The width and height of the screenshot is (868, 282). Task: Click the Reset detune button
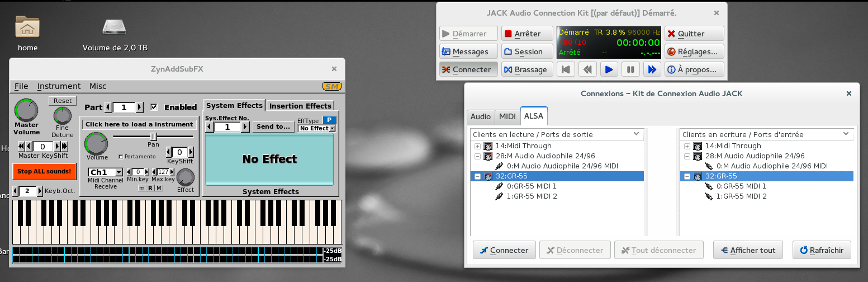tap(62, 101)
